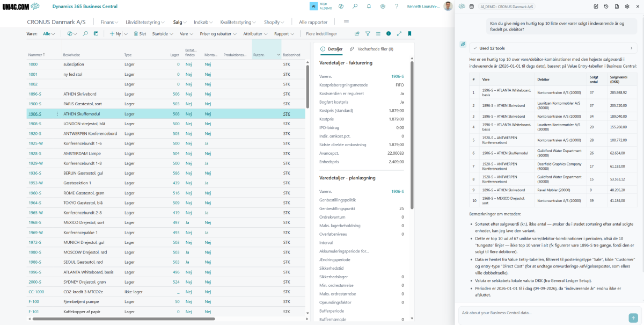Select the BERLIN Gæstestol, gul row
This screenshot has height=325, width=644.
coord(166,173)
